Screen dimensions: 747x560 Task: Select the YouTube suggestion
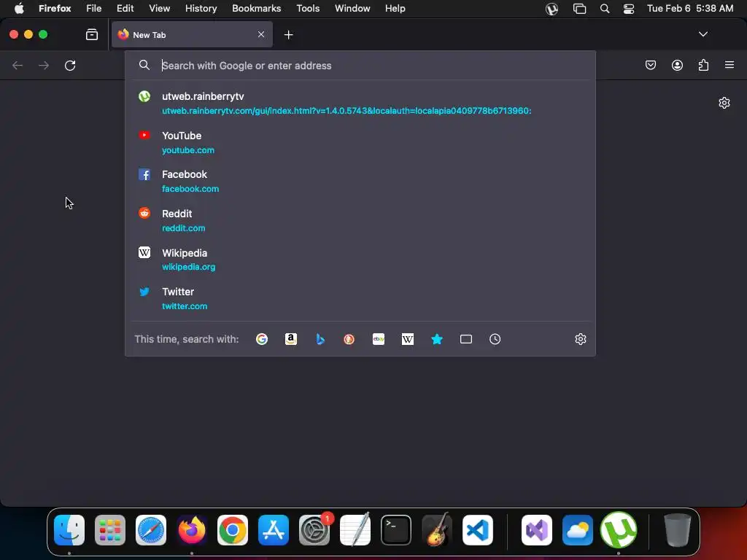click(x=360, y=142)
